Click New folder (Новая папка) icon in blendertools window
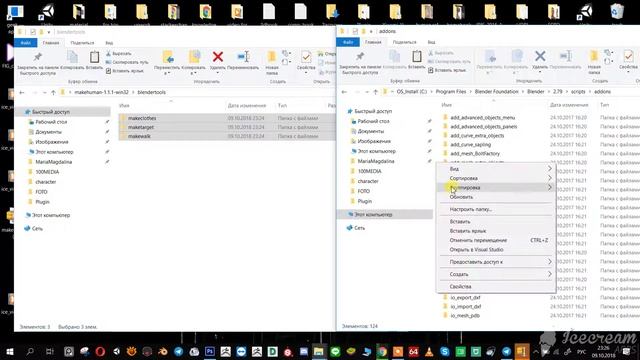Viewport: 640px width, 360px height. coord(272,57)
